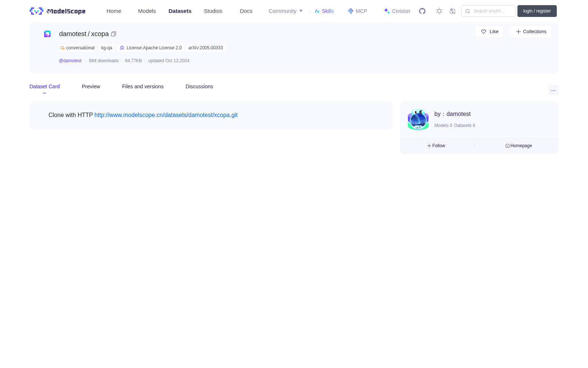Click the '684 downloads' text
Viewport: 588px width, 368px height.
(104, 61)
